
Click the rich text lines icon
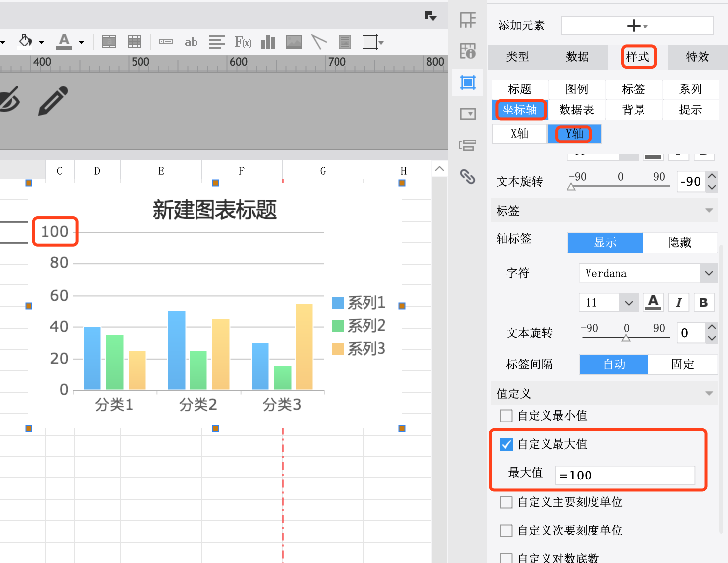[x=217, y=42]
